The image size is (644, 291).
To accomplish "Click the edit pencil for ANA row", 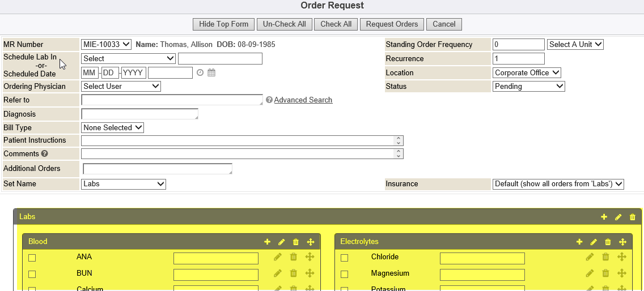I will point(278,257).
